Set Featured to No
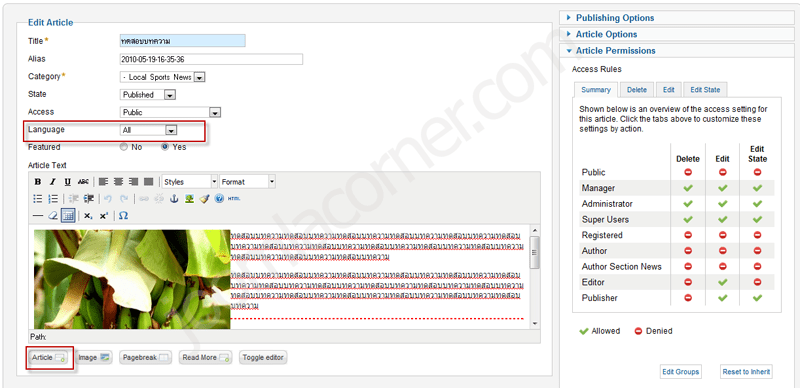 point(123,147)
